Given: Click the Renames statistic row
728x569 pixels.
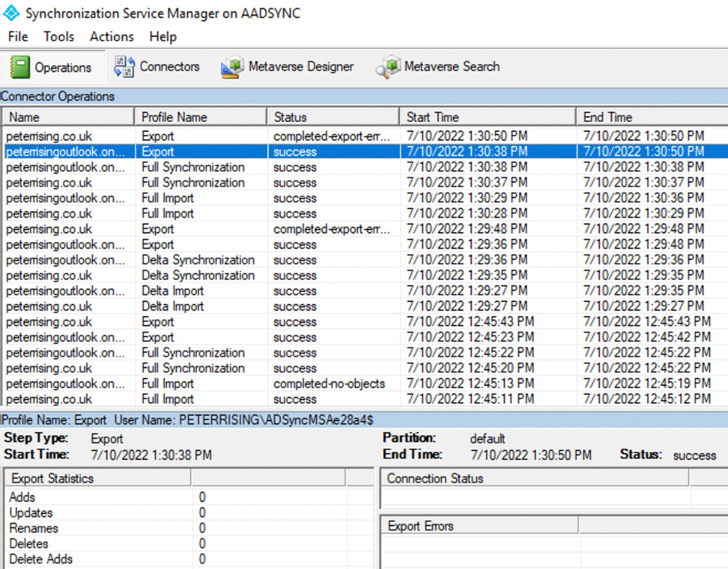Looking at the screenshot, I should pyautogui.click(x=188, y=528).
